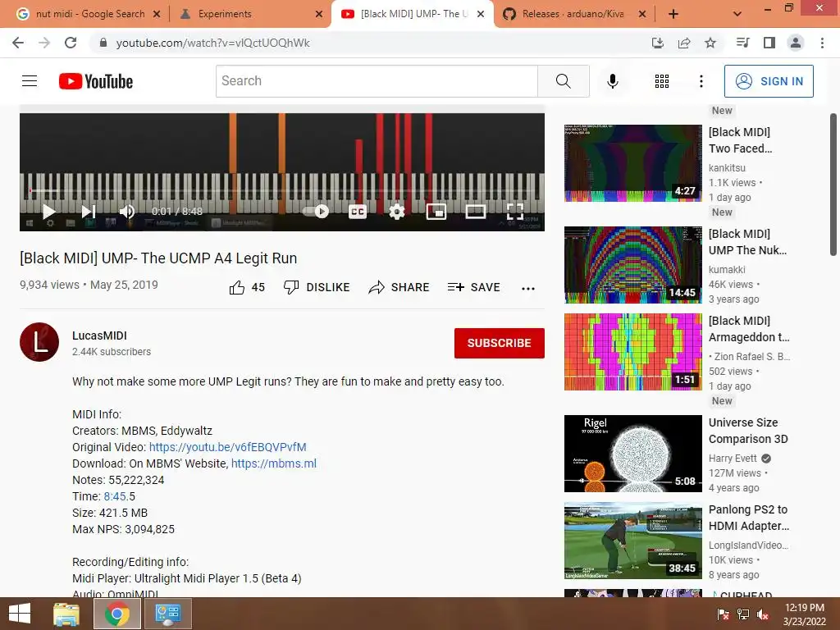Image resolution: width=840 pixels, height=630 pixels.
Task: Search with voice microphone icon
Action: 613,81
